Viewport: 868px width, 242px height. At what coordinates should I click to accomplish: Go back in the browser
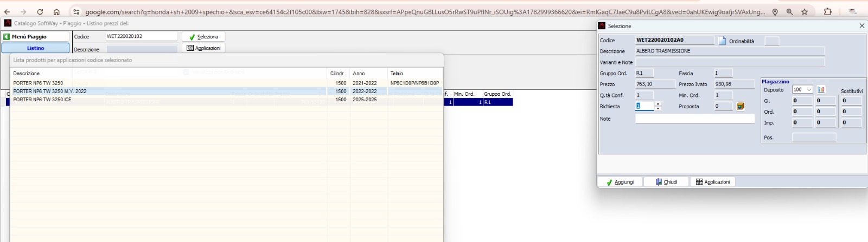pyautogui.click(x=7, y=11)
